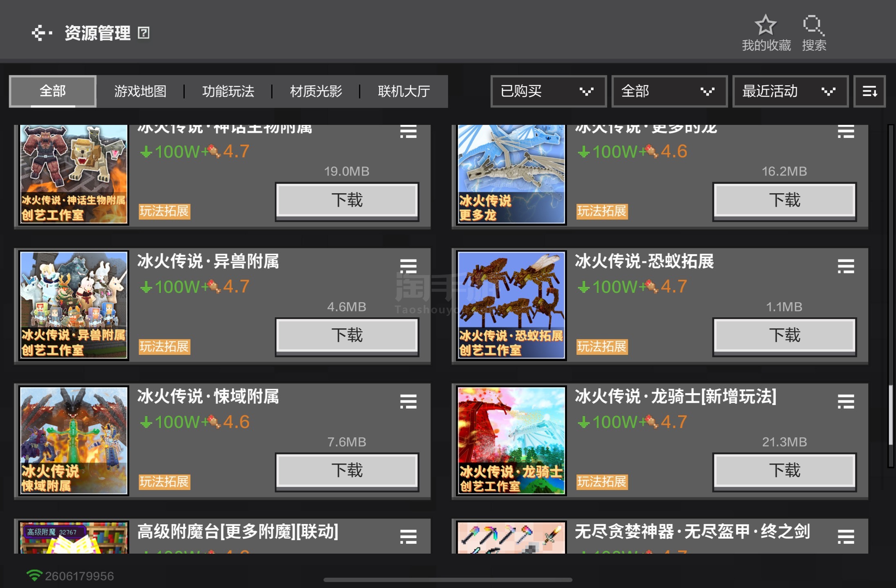Download 冰火传说·龙骑士 with 下载 button
This screenshot has width=896, height=588.
tap(784, 471)
